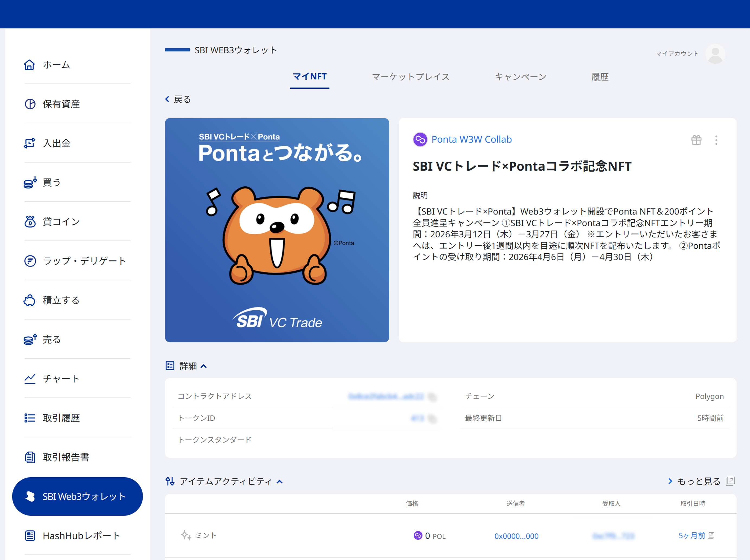Click the 受取人 column header

(611, 503)
